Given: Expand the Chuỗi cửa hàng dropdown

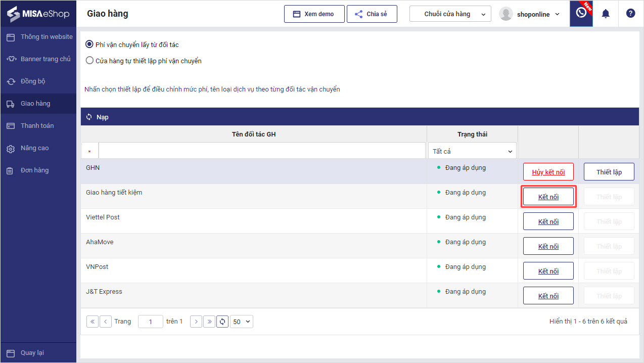Looking at the screenshot, I should 450,14.
